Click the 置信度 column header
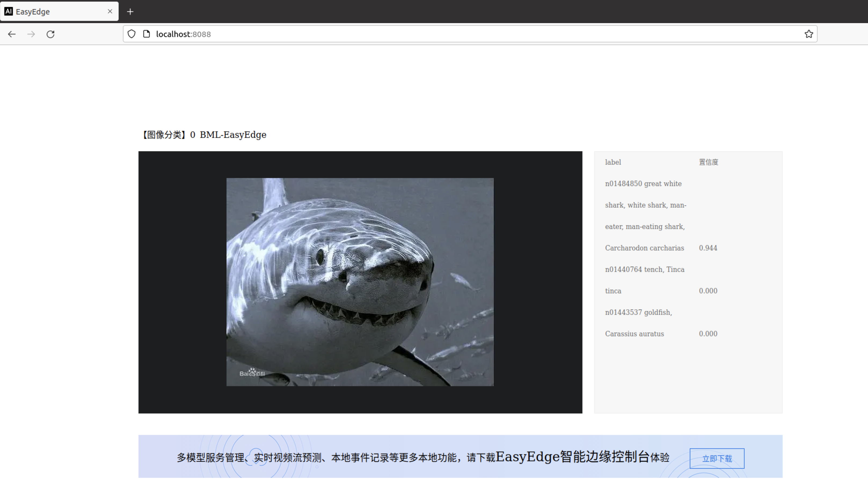This screenshot has height=495, width=868. 708,162
